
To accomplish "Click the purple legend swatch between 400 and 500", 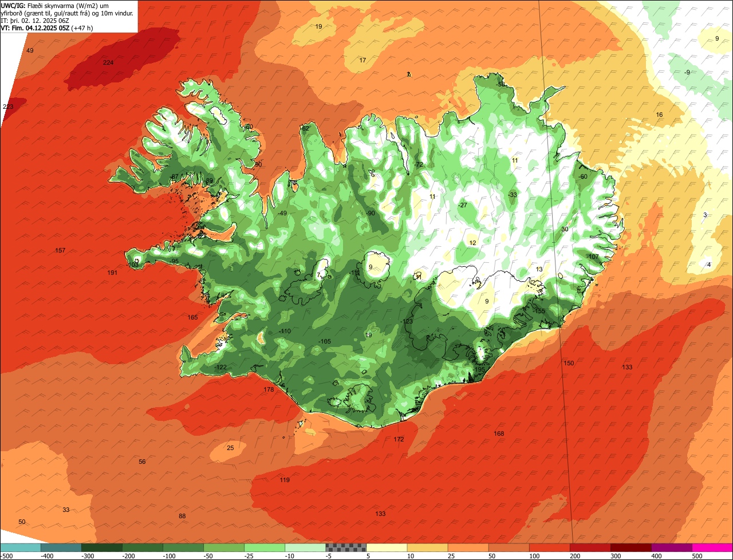I will pos(672,547).
